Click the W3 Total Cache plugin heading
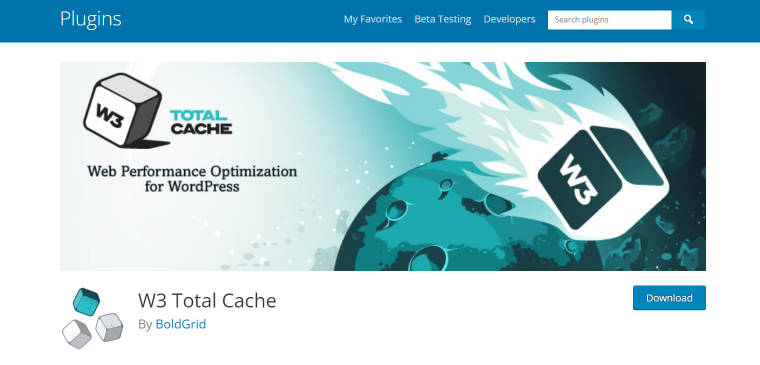This screenshot has width=760, height=365. click(x=207, y=301)
